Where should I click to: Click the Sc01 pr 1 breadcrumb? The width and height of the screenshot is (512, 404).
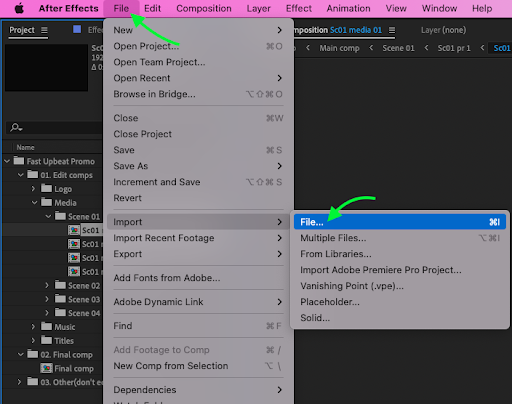click(x=454, y=48)
